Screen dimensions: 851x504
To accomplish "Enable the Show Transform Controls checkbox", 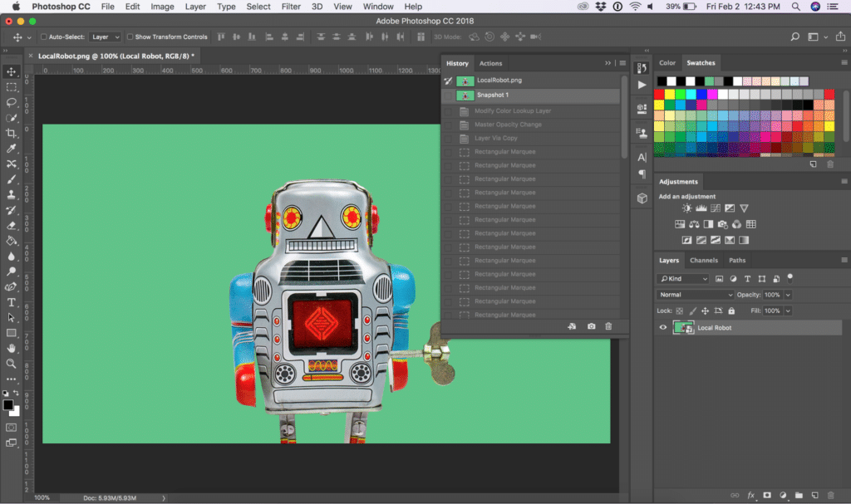I will (130, 37).
